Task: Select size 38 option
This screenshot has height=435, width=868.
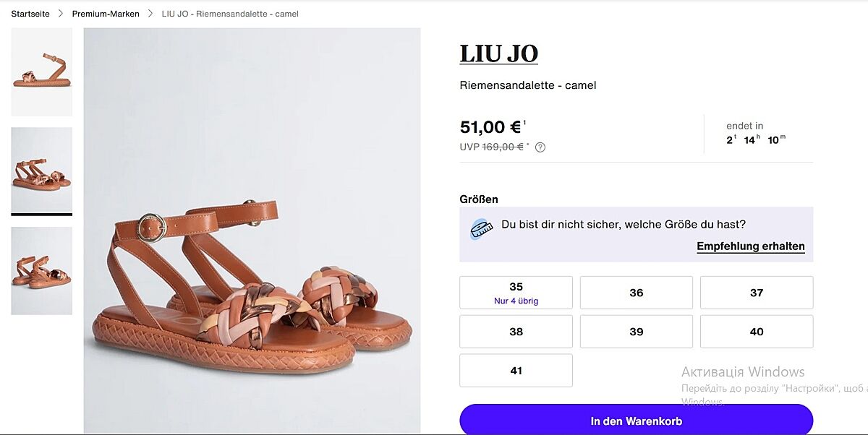Action: 516,332
